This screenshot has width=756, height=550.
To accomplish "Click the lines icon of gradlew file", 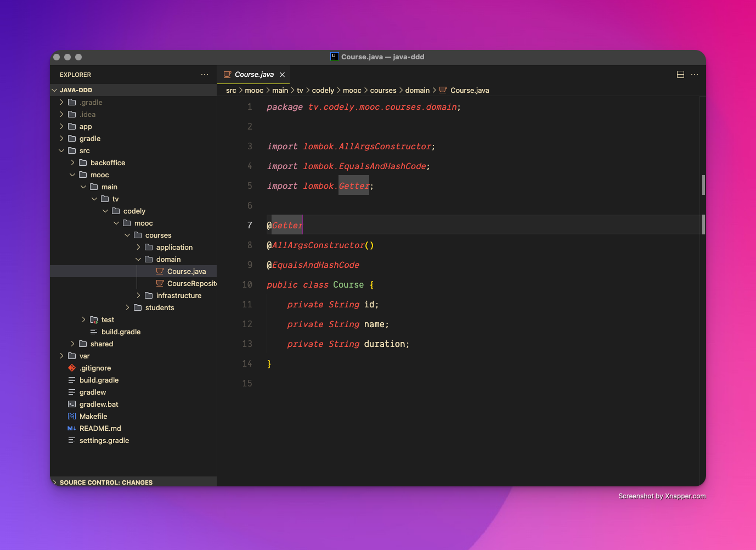I will pos(72,392).
